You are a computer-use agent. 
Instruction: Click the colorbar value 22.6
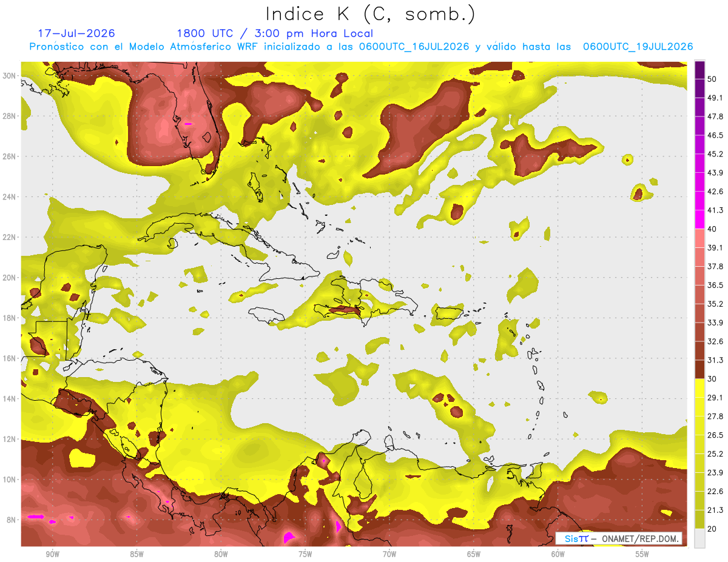coord(715,492)
